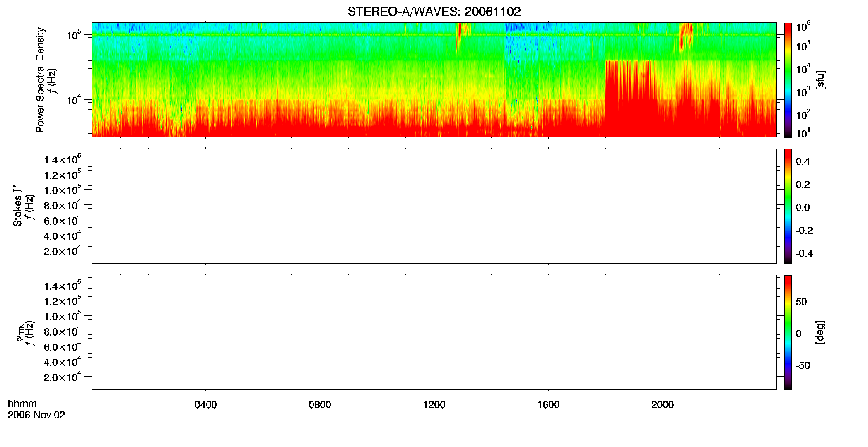Viewport: 868px width, 447px height.
Task: Click the date 2006 Nov 02
Action: 36,415
